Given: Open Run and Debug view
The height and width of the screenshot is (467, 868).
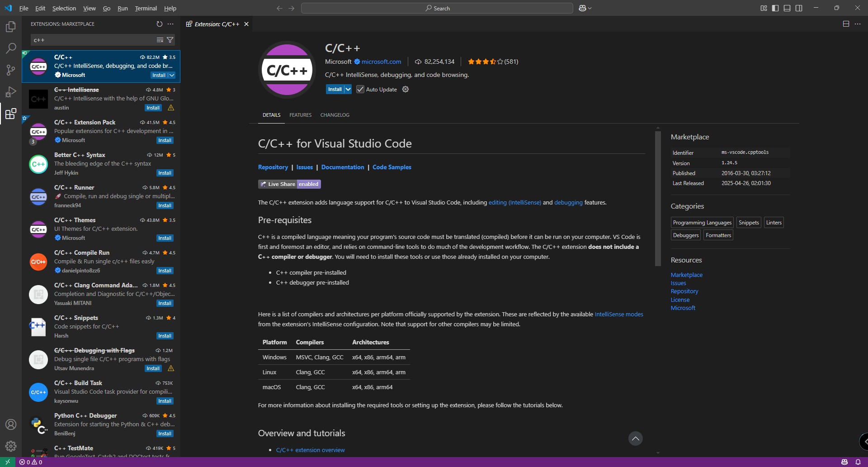Looking at the screenshot, I should pyautogui.click(x=11, y=92).
